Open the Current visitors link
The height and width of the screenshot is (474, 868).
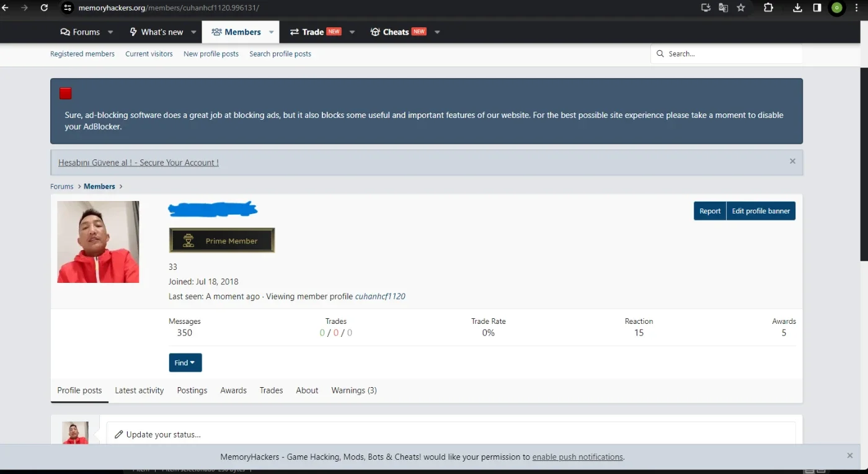[x=149, y=54]
